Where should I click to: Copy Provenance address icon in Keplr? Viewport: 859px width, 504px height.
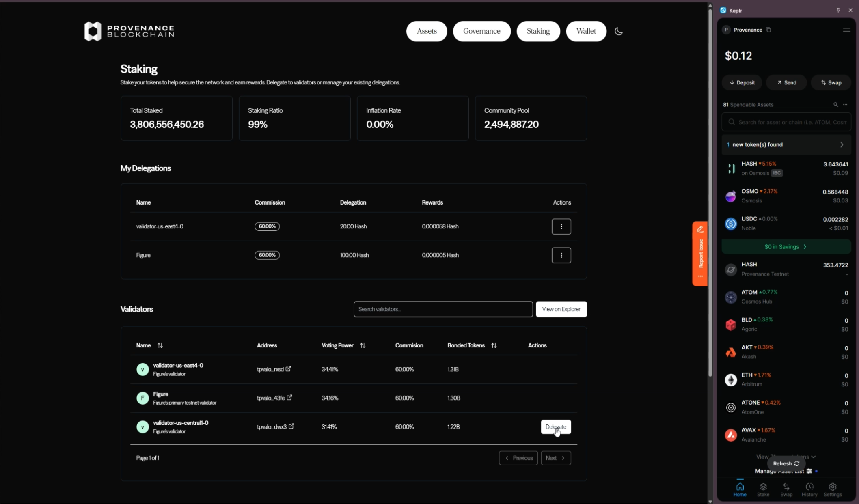[768, 30]
